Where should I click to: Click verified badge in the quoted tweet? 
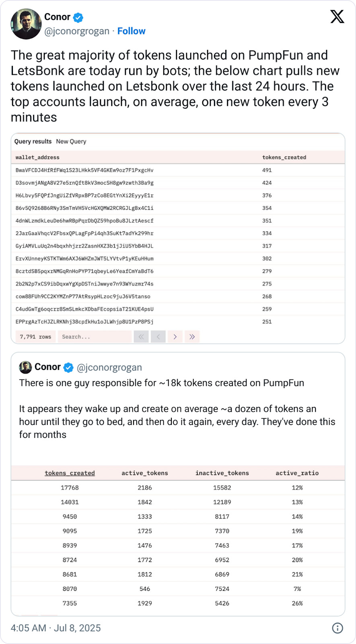pyautogui.click(x=69, y=367)
